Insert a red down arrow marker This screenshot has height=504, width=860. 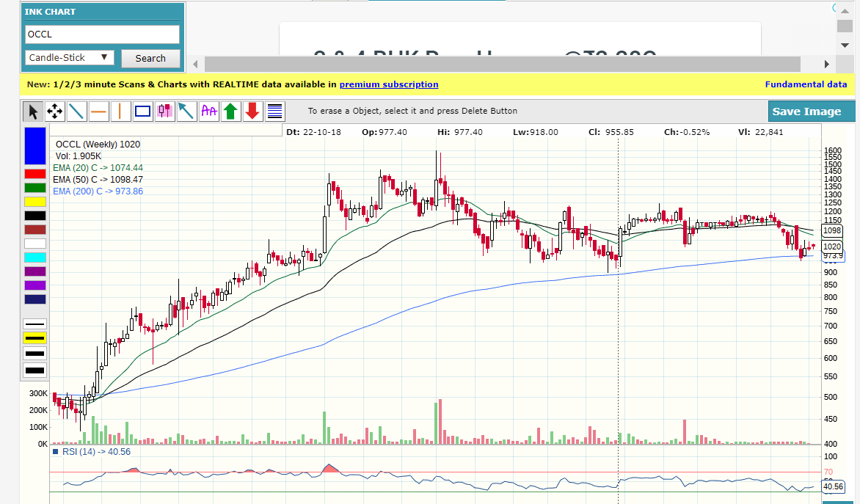pos(253,112)
